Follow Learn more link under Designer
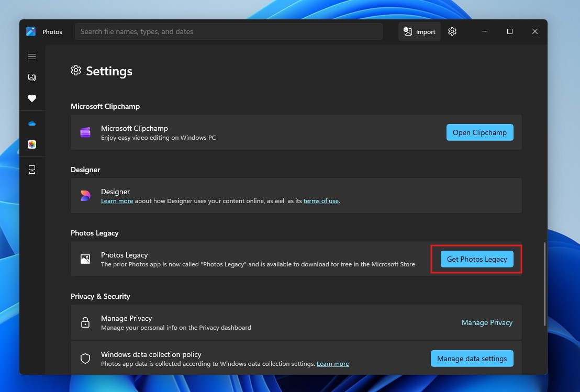580x392 pixels. [x=117, y=201]
